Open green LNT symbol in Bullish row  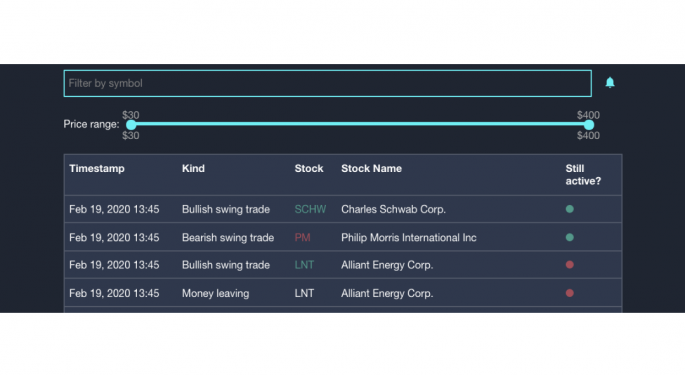tap(304, 265)
